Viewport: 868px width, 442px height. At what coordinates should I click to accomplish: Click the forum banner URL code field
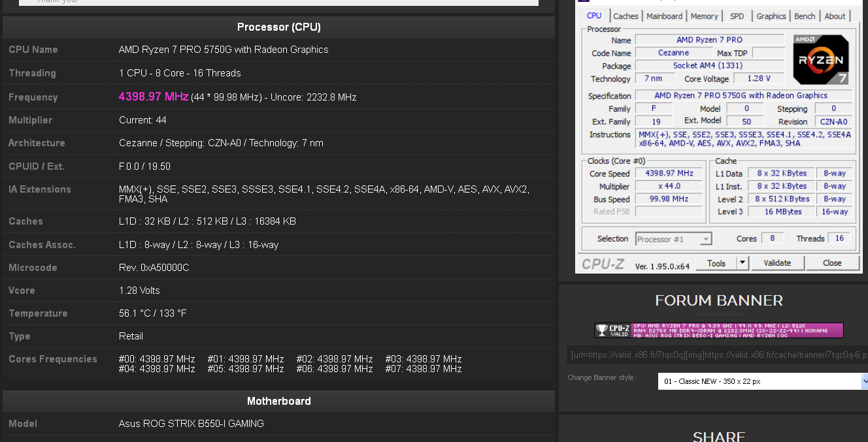[717, 355]
